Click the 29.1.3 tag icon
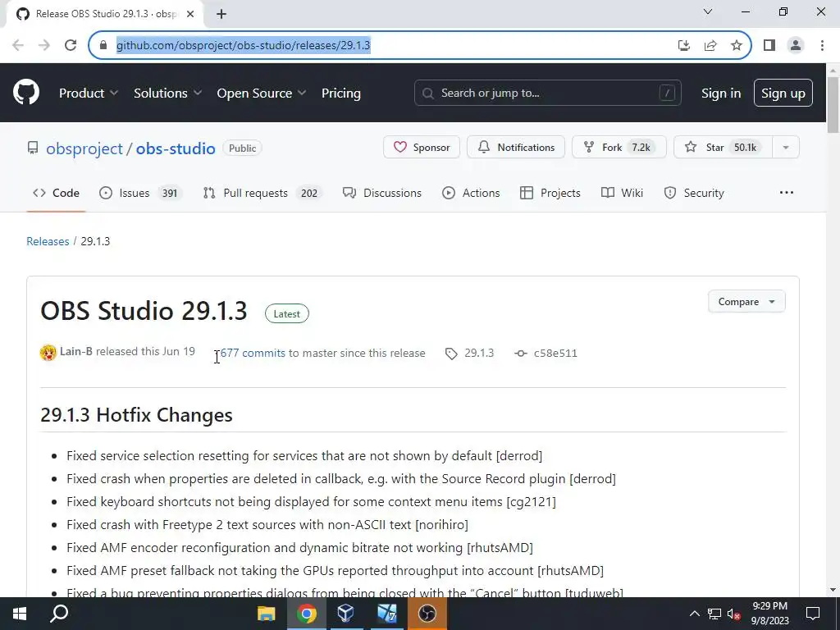This screenshot has height=630, width=840. click(451, 354)
